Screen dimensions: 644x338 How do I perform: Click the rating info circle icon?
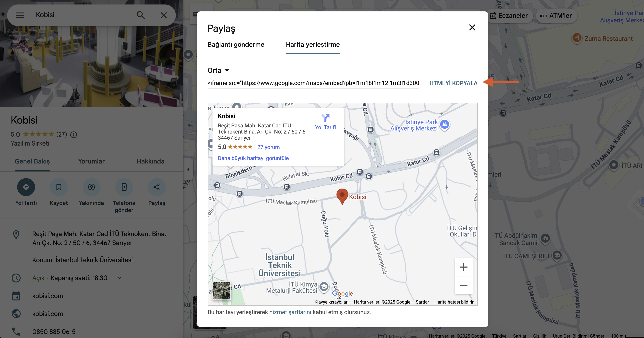point(73,135)
